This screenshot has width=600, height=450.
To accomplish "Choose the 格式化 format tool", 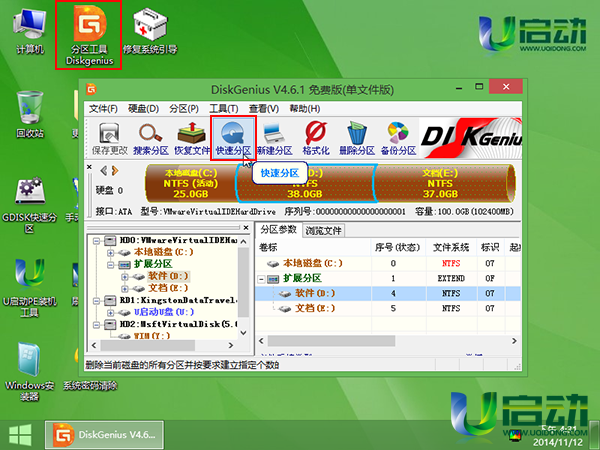I will (x=316, y=139).
